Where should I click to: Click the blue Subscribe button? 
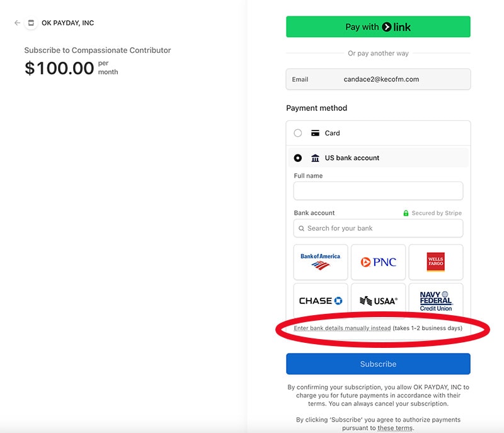click(378, 364)
